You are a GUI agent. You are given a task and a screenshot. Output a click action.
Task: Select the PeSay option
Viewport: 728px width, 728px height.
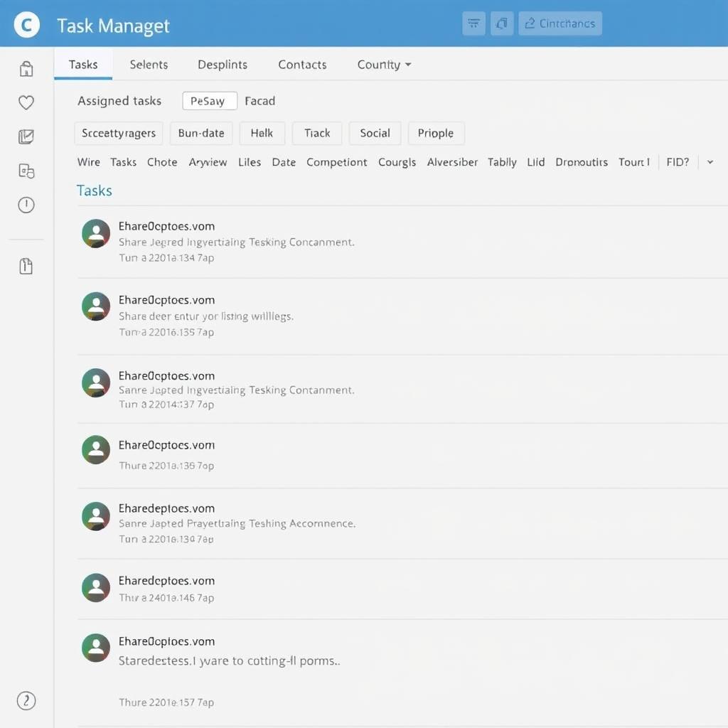(210, 101)
